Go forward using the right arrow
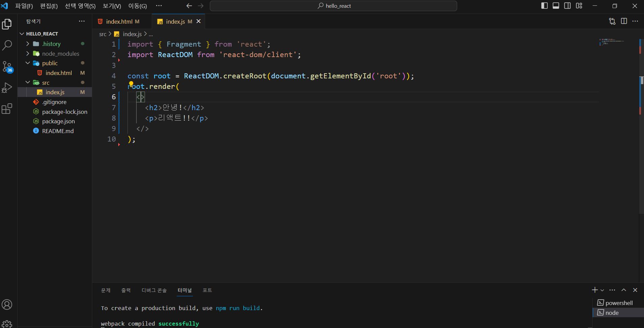Viewport: 644px width, 328px height. click(x=201, y=6)
